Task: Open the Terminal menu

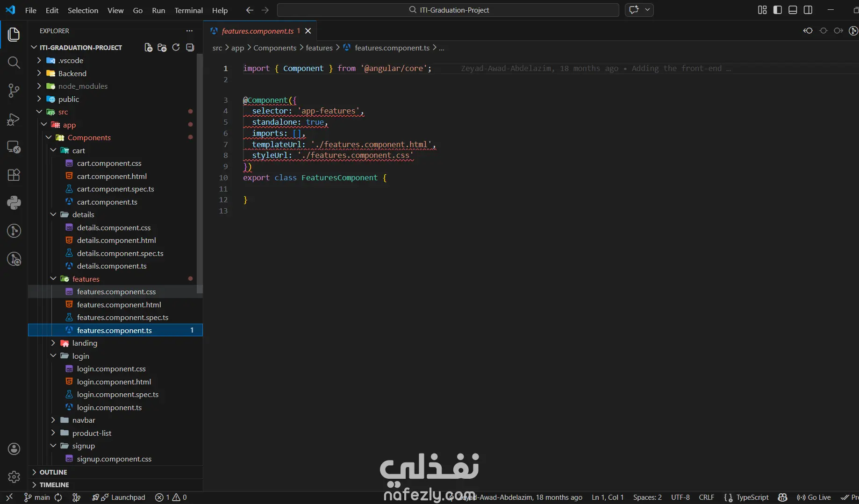Action: [188, 10]
